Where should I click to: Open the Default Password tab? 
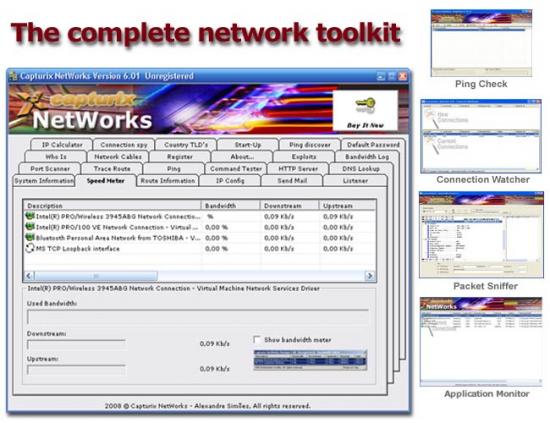(373, 145)
